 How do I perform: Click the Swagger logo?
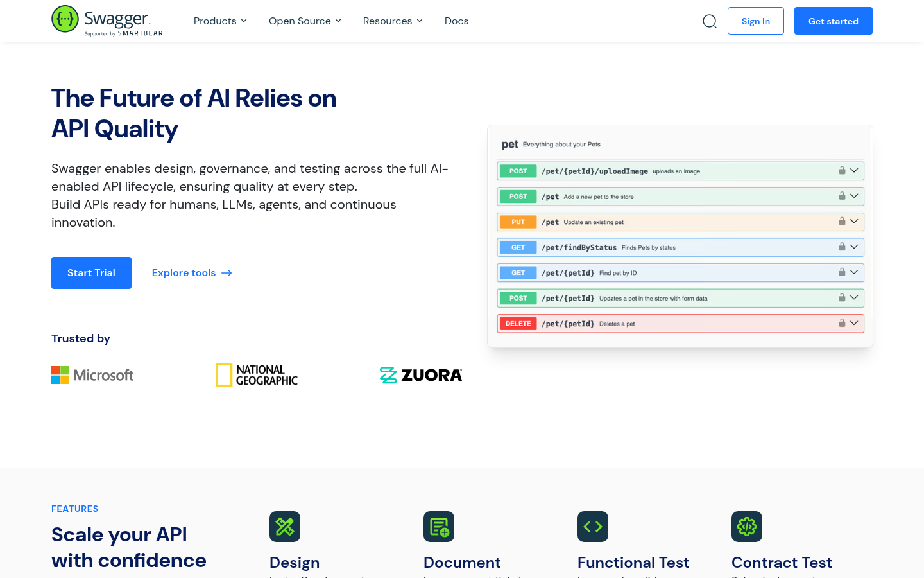107,21
